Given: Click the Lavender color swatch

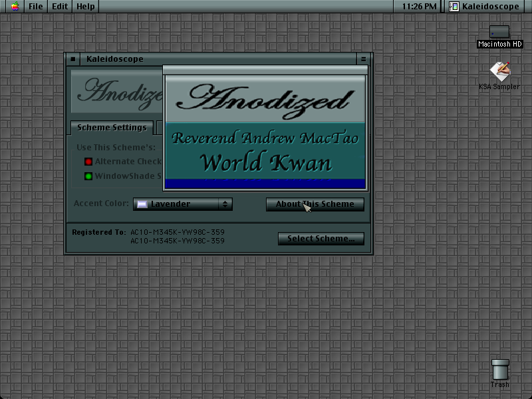Looking at the screenshot, I should (x=142, y=204).
